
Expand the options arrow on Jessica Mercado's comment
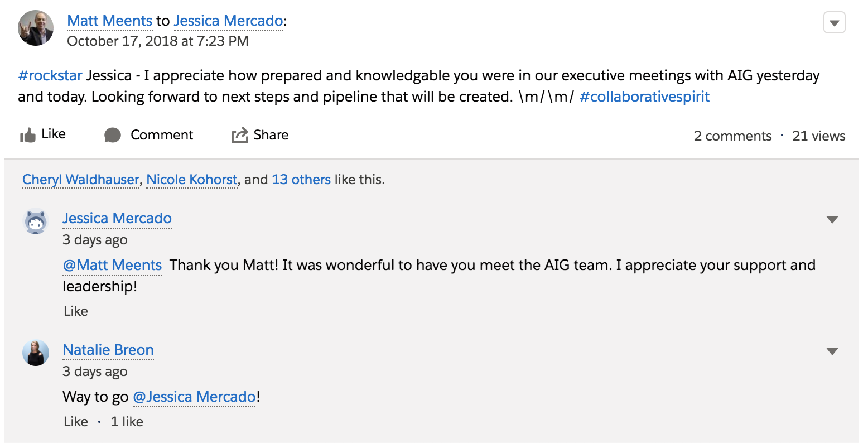[832, 220]
